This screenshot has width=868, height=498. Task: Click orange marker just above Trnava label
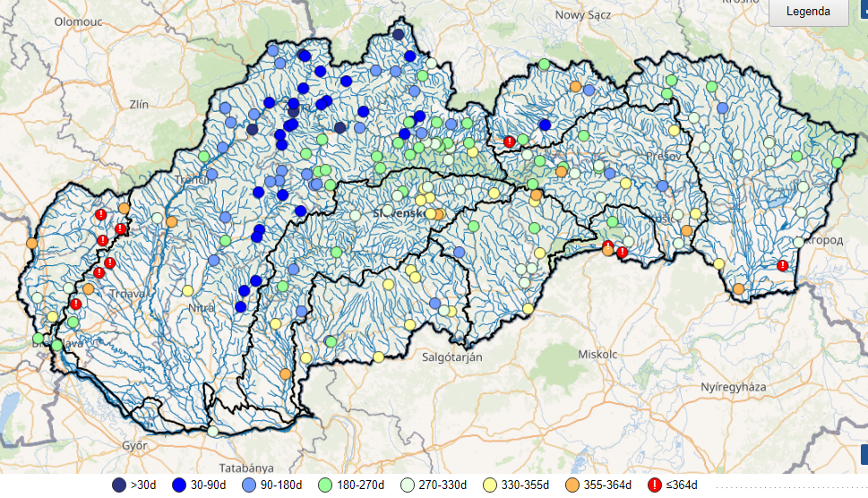tap(88, 288)
